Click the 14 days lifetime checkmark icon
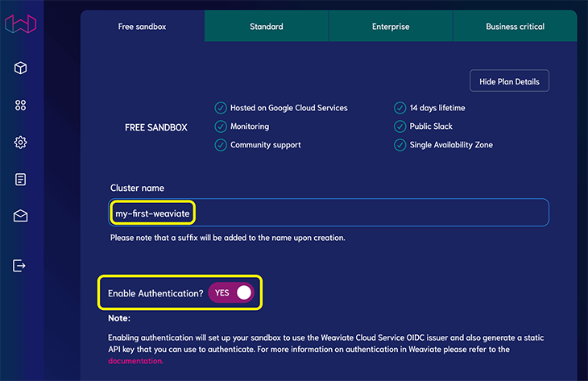588x381 pixels. (x=400, y=108)
